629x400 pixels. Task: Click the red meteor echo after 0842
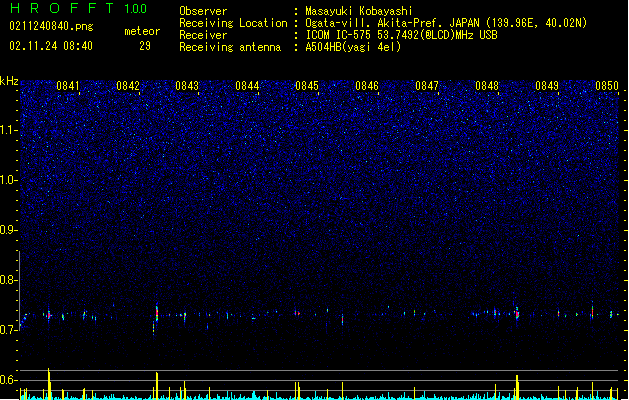157,313
